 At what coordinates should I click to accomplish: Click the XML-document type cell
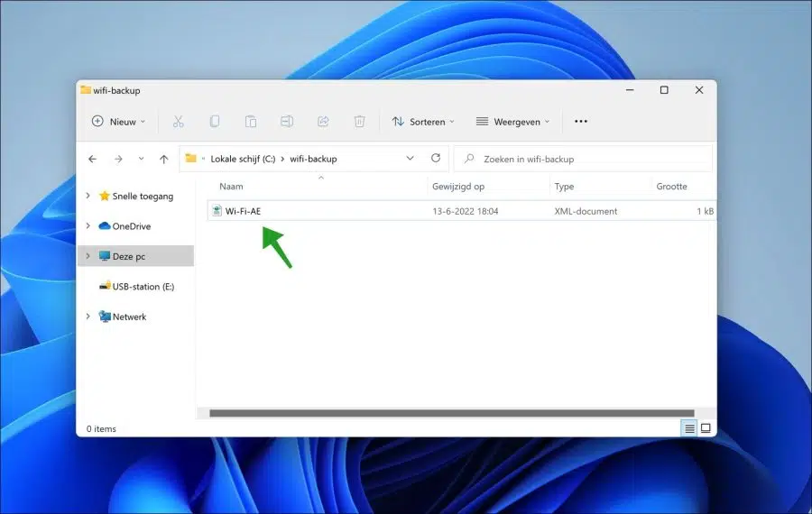[x=586, y=211]
